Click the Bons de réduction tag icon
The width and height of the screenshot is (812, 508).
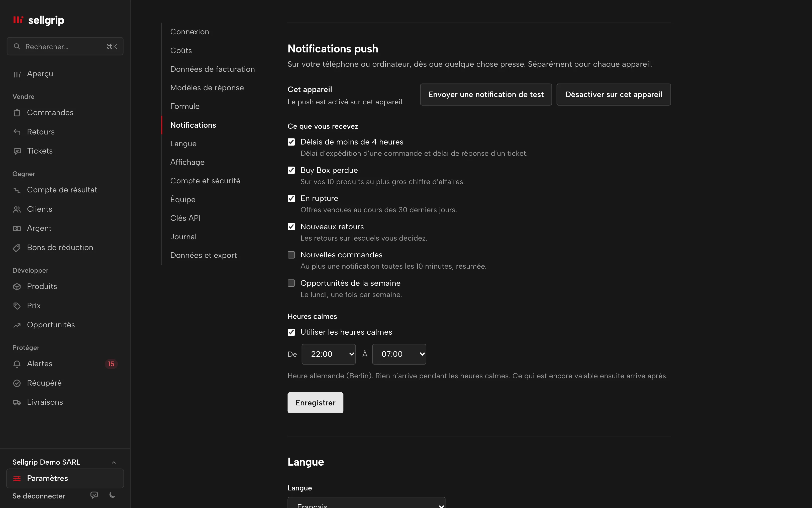pos(17,248)
